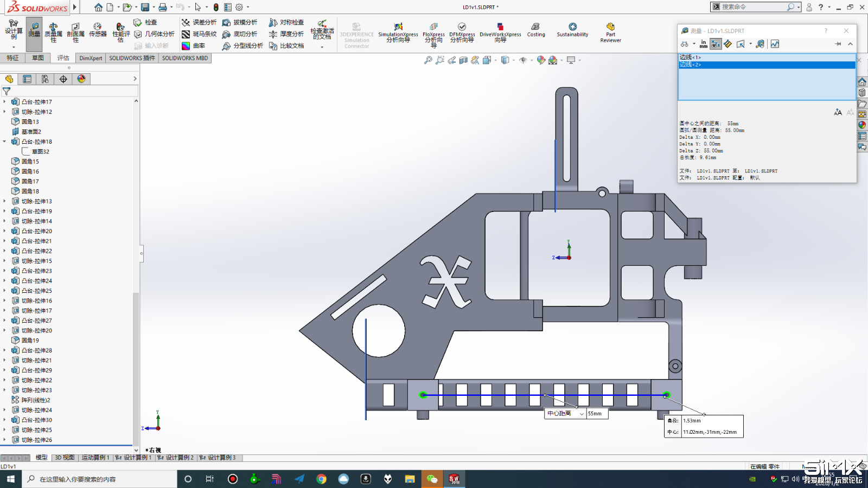Open DisplayManager appearance tab icon
The height and width of the screenshot is (488, 868).
(81, 79)
